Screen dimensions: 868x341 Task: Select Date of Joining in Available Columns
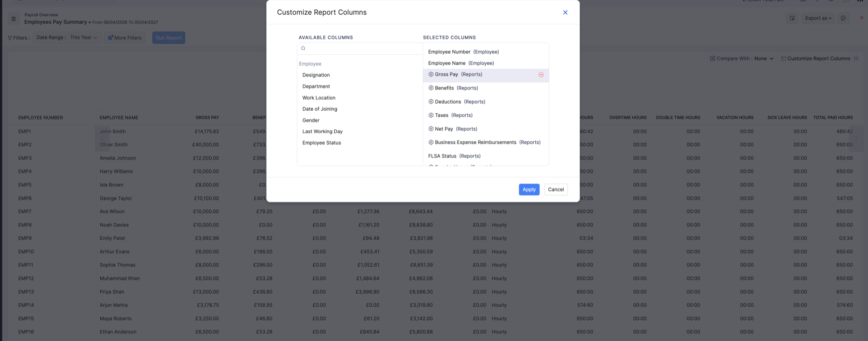point(320,109)
